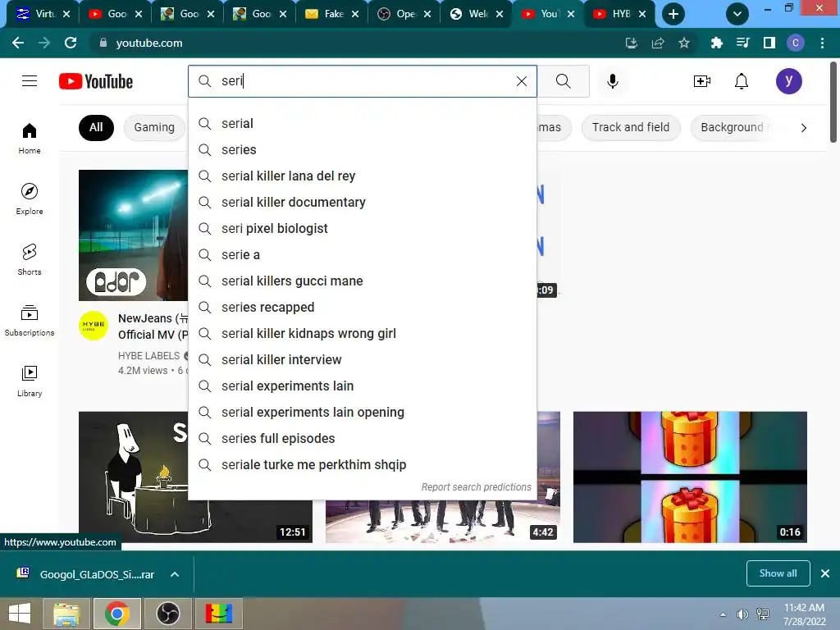The height and width of the screenshot is (630, 840).
Task: Pick 'serial killer documentary' suggestion
Action: click(x=362, y=202)
